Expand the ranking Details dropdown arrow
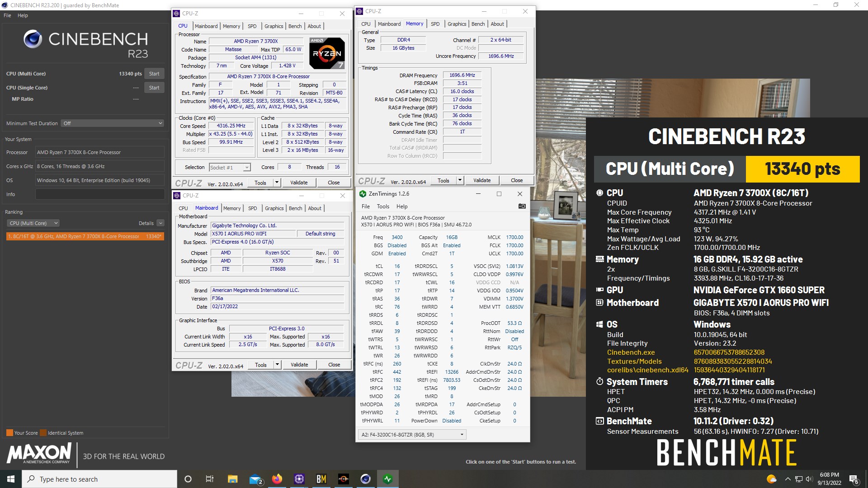The height and width of the screenshot is (488, 868). click(x=160, y=223)
